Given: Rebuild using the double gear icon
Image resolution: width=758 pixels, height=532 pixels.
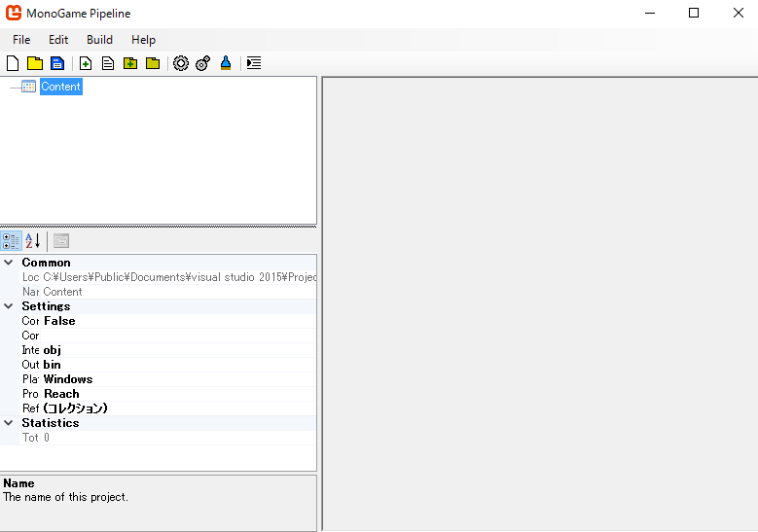Looking at the screenshot, I should (203, 63).
